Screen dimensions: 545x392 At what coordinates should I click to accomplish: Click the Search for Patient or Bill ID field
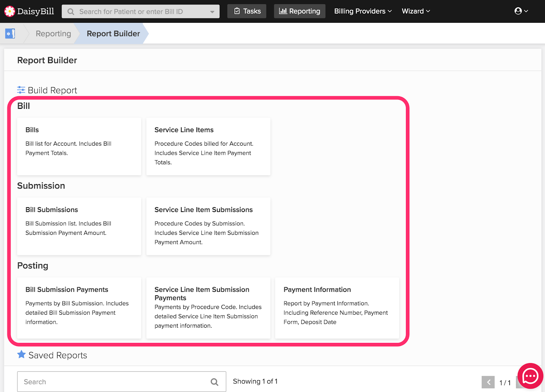(x=140, y=12)
